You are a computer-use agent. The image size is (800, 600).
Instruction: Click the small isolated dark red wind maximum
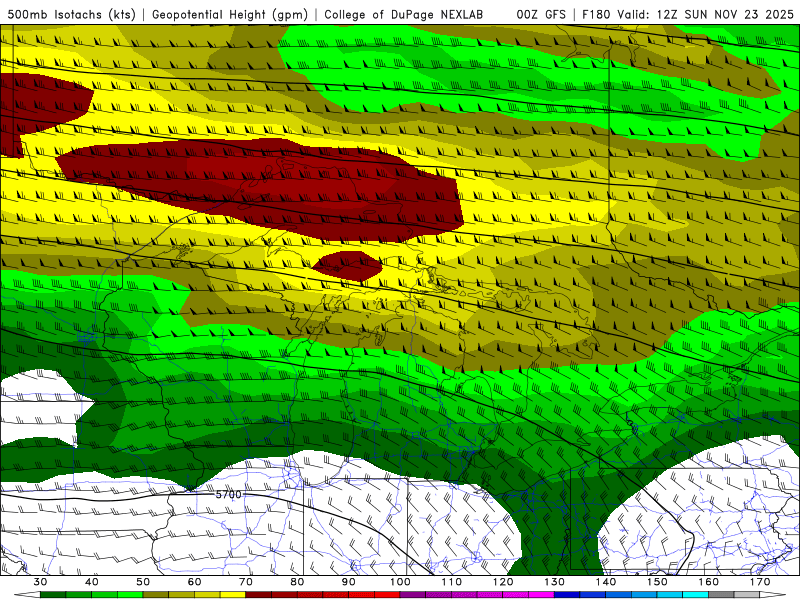pyautogui.click(x=347, y=265)
